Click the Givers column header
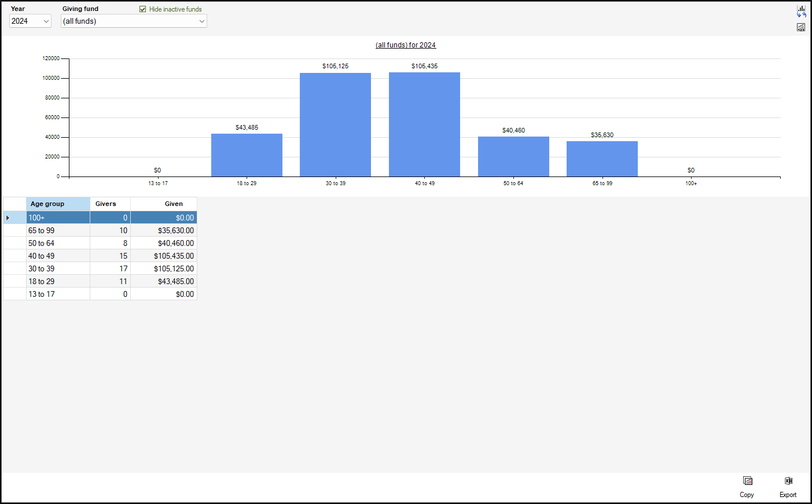 (x=110, y=204)
